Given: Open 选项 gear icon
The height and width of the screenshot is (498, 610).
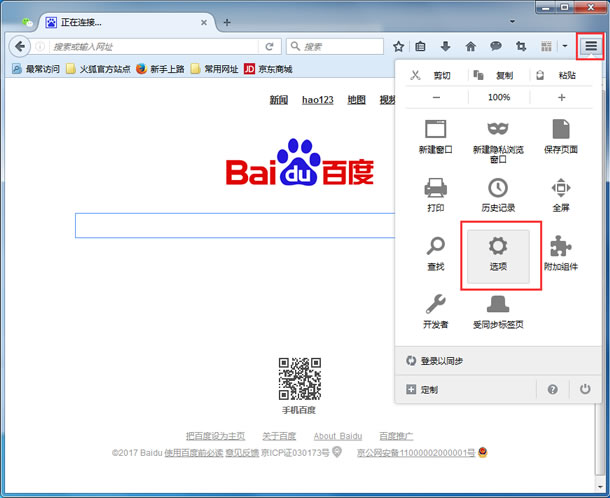Looking at the screenshot, I should (498, 246).
